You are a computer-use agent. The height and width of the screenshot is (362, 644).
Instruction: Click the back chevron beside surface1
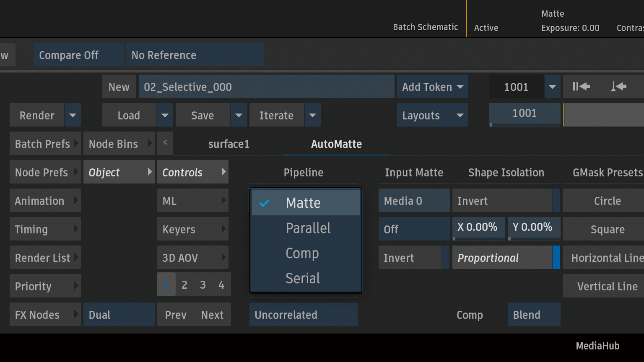click(x=165, y=143)
